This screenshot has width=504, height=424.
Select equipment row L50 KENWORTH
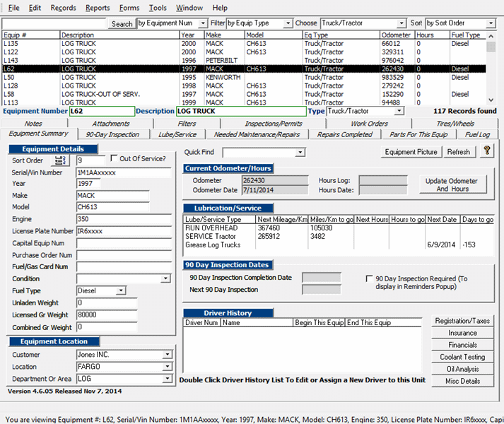click(x=244, y=77)
